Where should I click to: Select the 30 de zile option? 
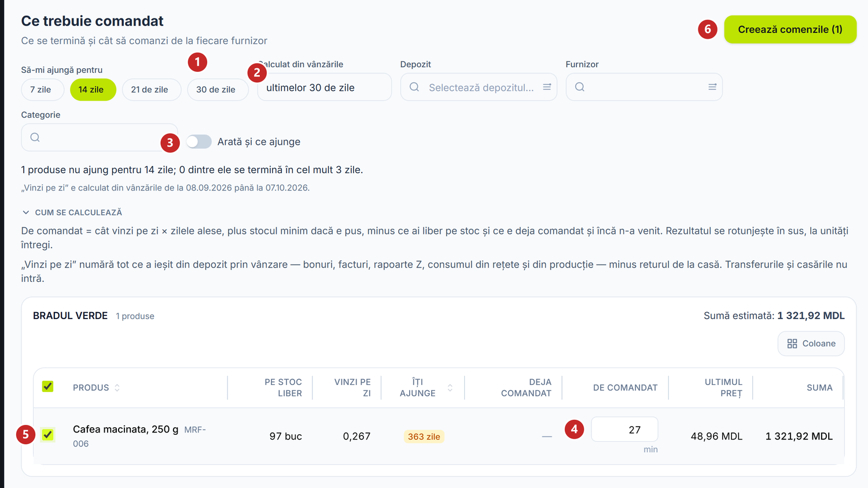tap(218, 90)
